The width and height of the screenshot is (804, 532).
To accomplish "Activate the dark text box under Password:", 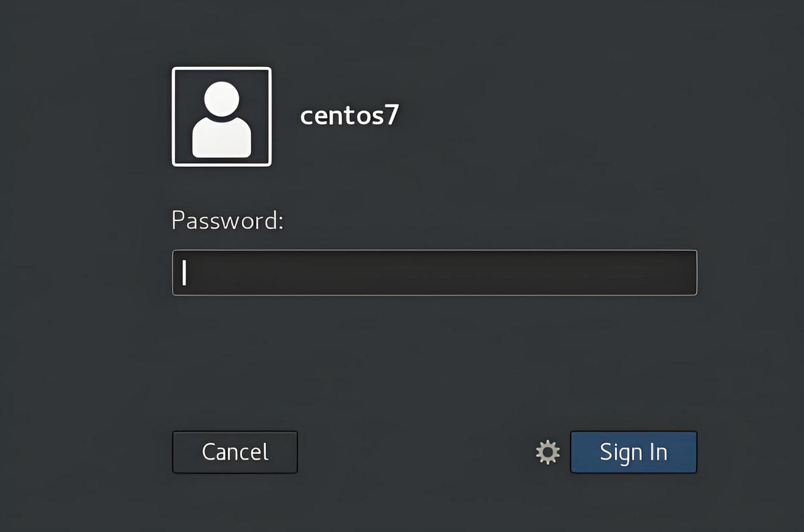I will 435,273.
